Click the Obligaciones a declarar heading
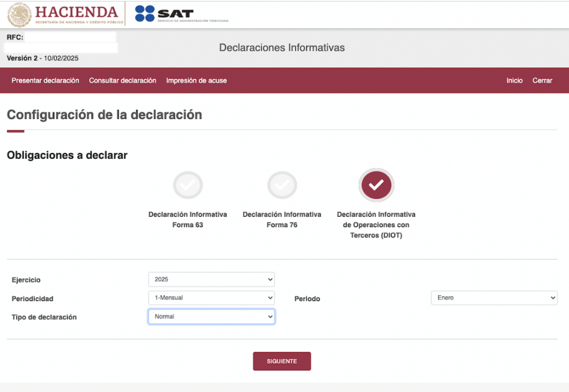 pyautogui.click(x=67, y=155)
